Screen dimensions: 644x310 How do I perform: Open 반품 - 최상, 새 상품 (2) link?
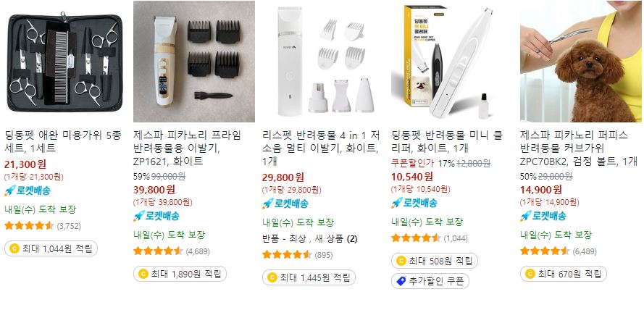310,238
